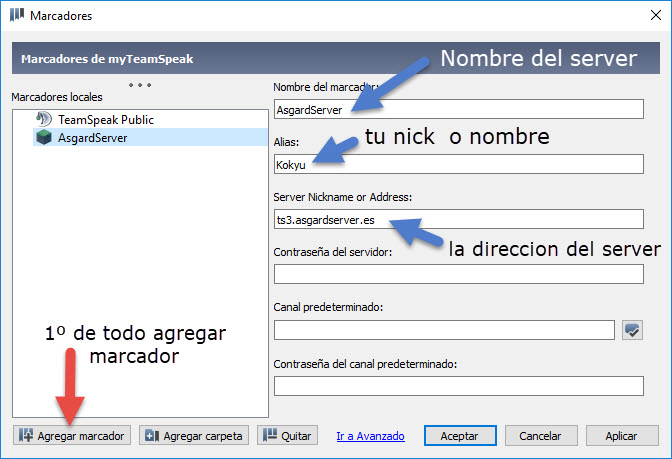672x459 pixels.
Task: Focus the Contraseña del canal predeterminado field
Action: pos(459,386)
